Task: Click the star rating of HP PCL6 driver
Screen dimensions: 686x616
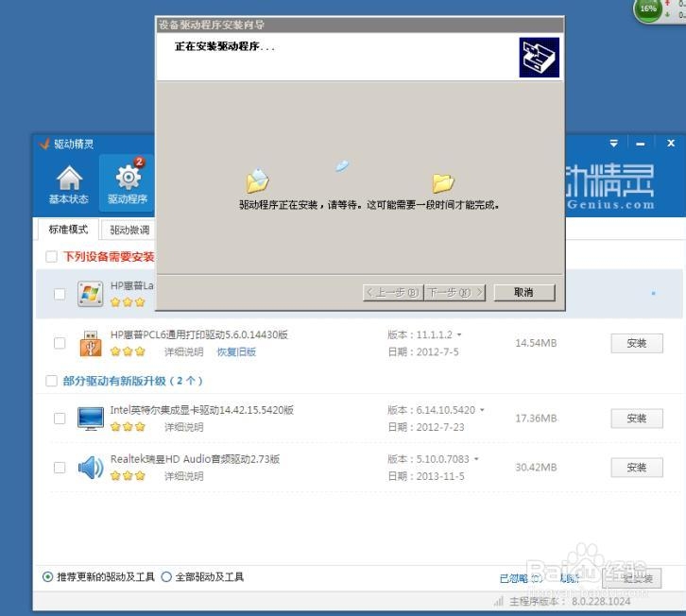Action: tap(128, 351)
